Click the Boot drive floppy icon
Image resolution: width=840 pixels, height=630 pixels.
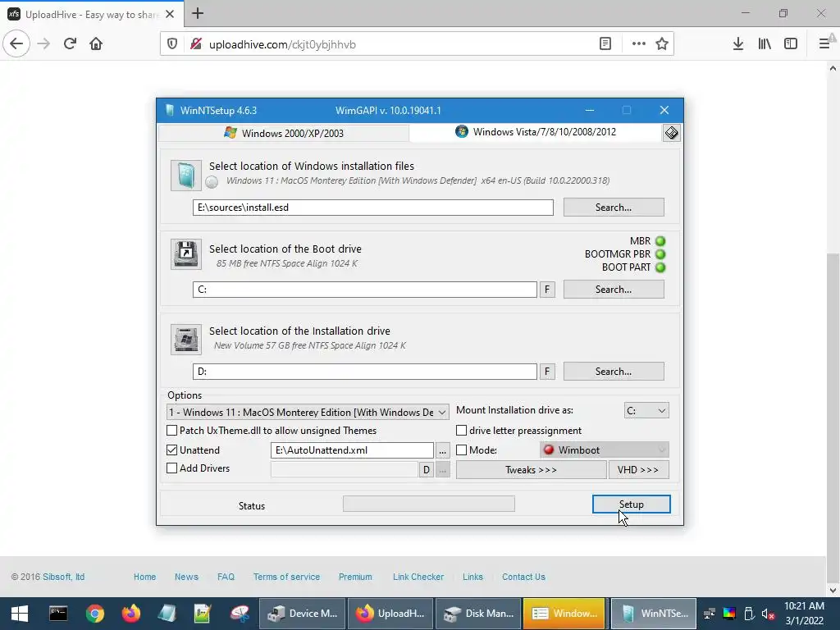click(186, 254)
